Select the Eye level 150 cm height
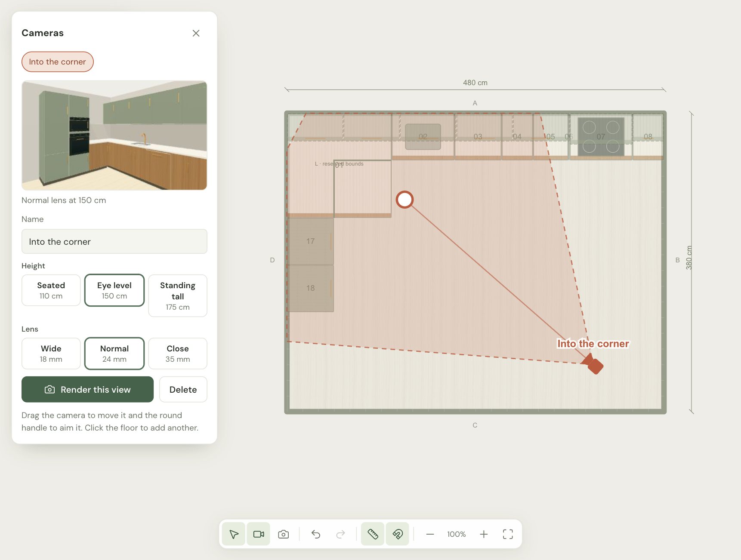The height and width of the screenshot is (560, 741). point(114,290)
